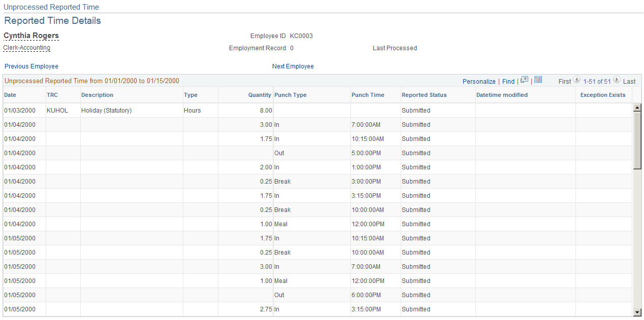Select the KUHOL Holiday (Statutory) row
This screenshot has height=320, width=644.
click(x=203, y=110)
